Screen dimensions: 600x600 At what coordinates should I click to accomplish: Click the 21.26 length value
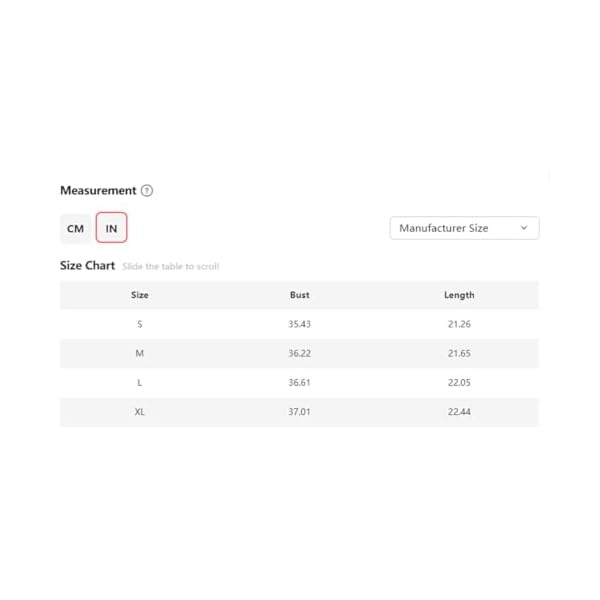click(459, 324)
